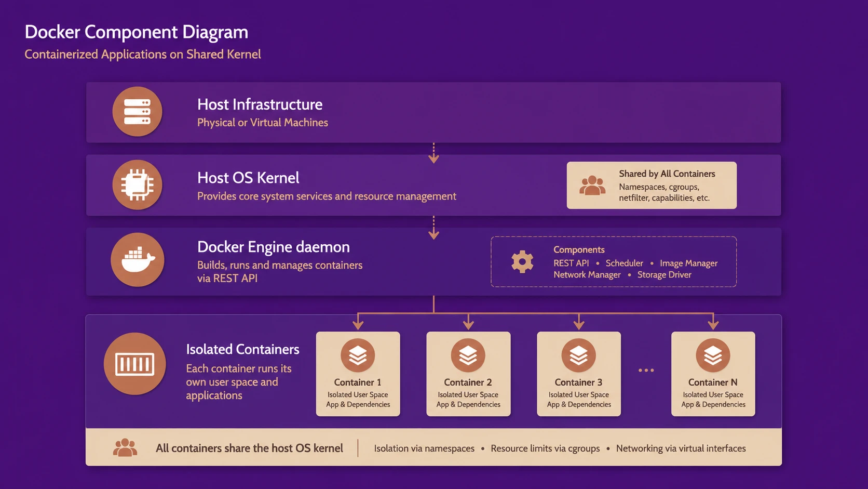868x489 pixels.
Task: Click the Components heading
Action: tap(579, 250)
